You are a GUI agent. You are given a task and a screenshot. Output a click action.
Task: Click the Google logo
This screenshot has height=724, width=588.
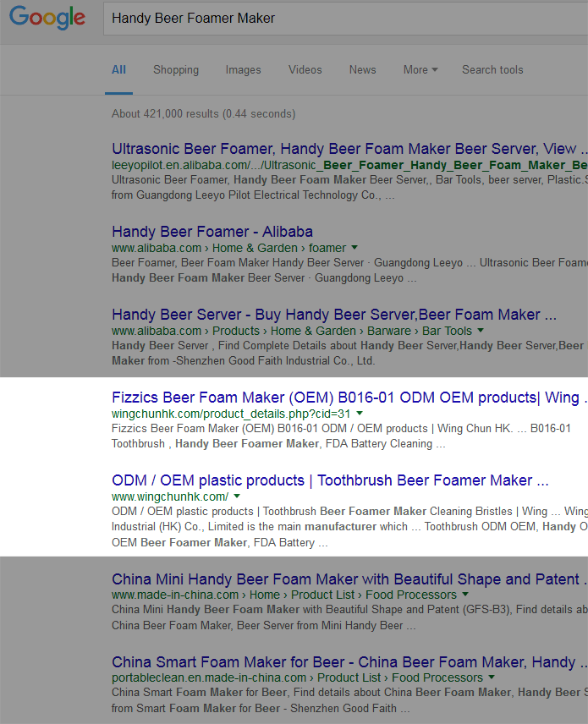pyautogui.click(x=47, y=19)
